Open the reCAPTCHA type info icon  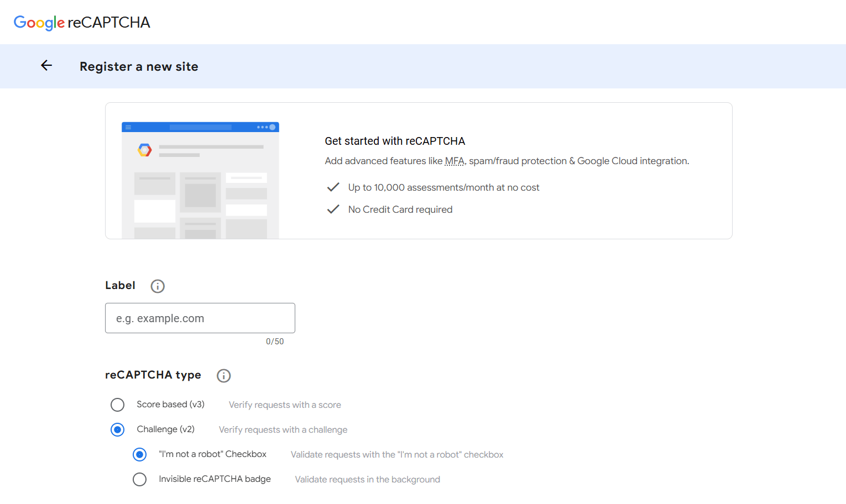click(224, 376)
